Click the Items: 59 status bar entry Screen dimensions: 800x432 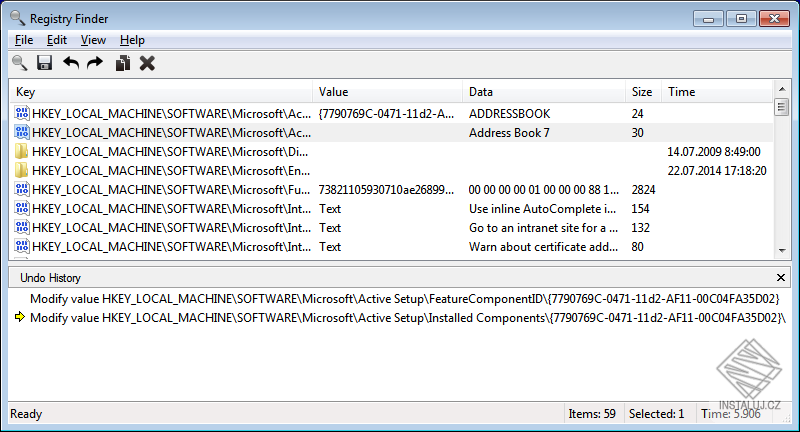592,414
